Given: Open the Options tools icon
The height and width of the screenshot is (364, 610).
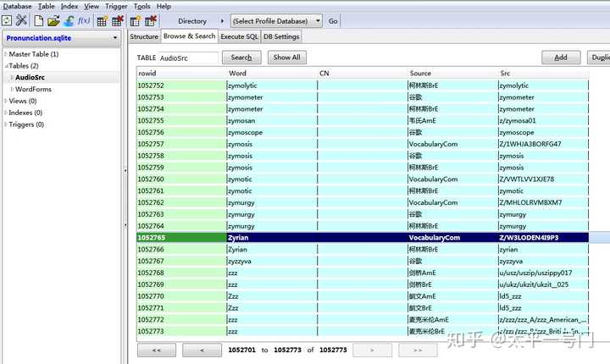Looking at the screenshot, I should coord(21,20).
